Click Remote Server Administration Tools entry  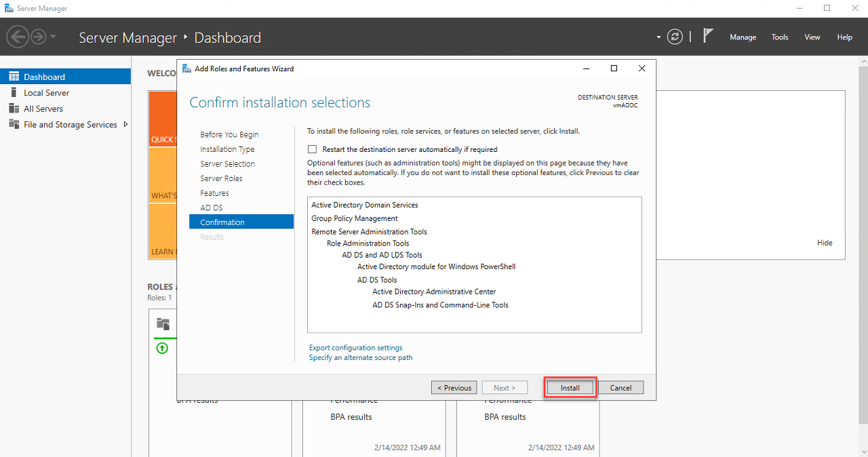[x=370, y=232]
